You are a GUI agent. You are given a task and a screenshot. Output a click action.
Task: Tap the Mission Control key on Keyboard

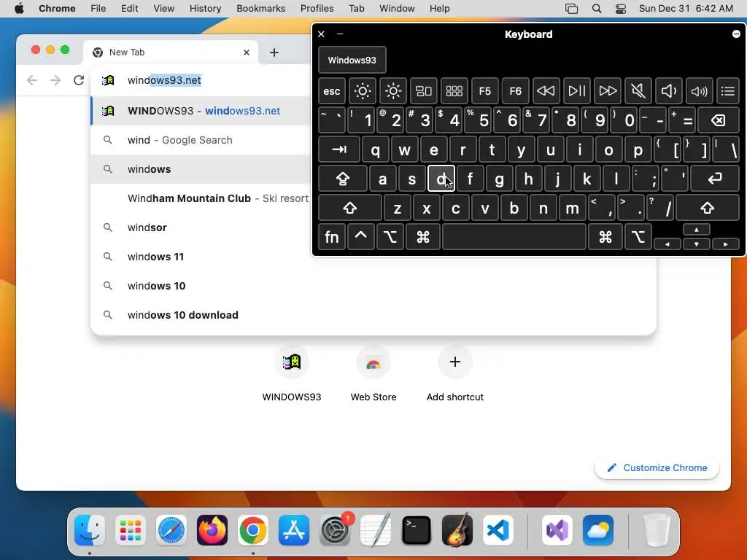[x=424, y=91]
